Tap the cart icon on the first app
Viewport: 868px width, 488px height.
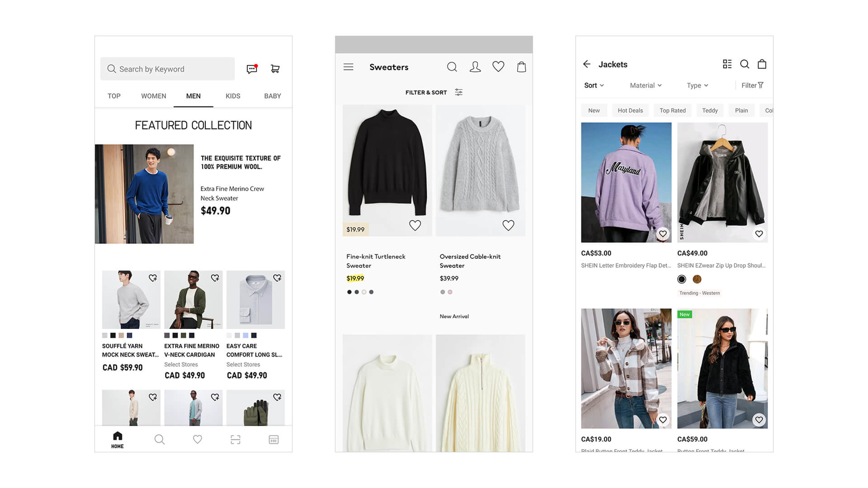click(x=274, y=69)
